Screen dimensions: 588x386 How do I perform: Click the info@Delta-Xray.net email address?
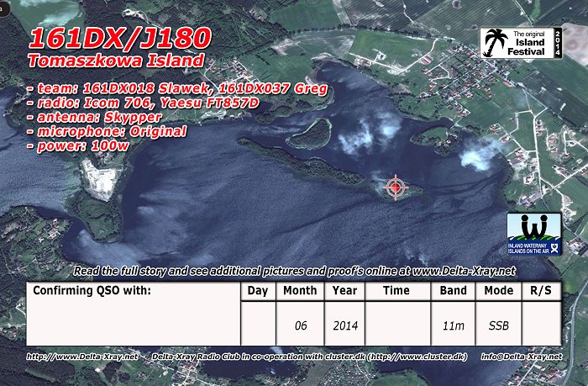pyautogui.click(x=522, y=357)
